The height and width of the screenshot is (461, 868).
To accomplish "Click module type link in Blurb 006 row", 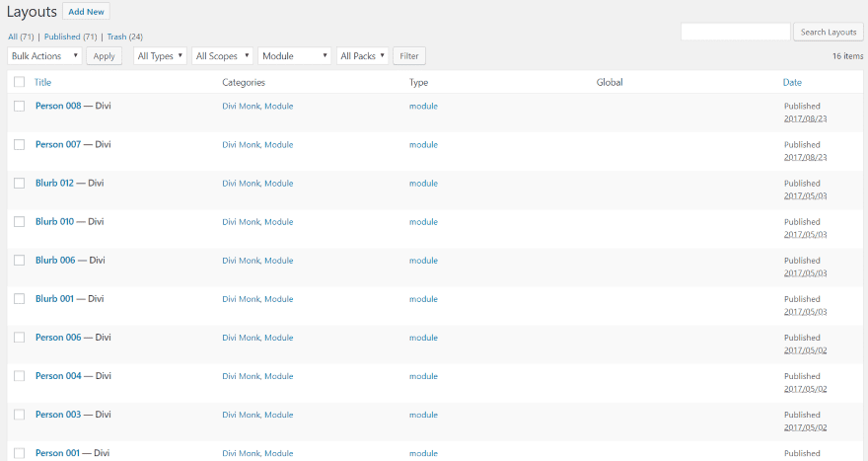I will tap(423, 261).
